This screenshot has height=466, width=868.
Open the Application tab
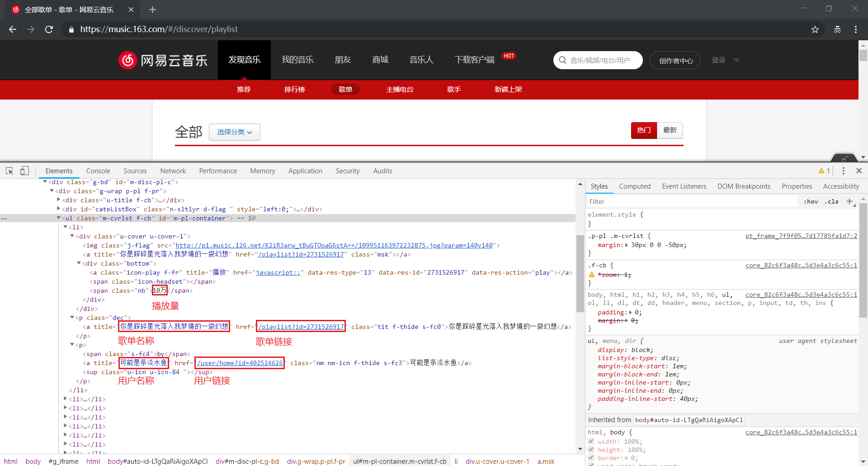pyautogui.click(x=306, y=171)
